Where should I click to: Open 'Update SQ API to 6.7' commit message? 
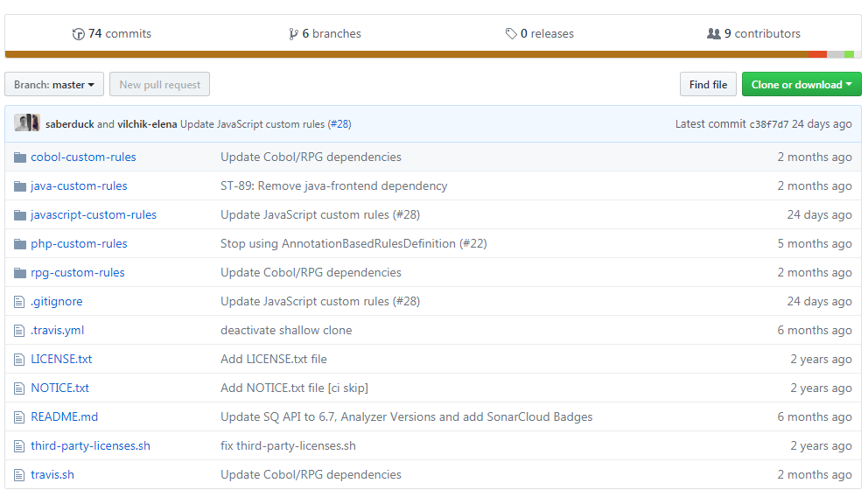[406, 416]
